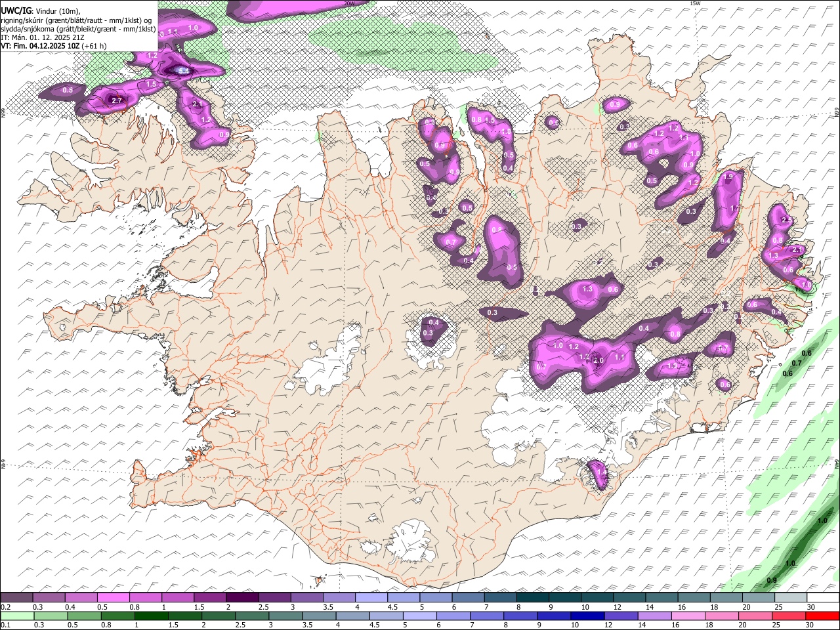Click the 2.7 precipitation value on the map
Screen dimensions: 840x630
117,100
